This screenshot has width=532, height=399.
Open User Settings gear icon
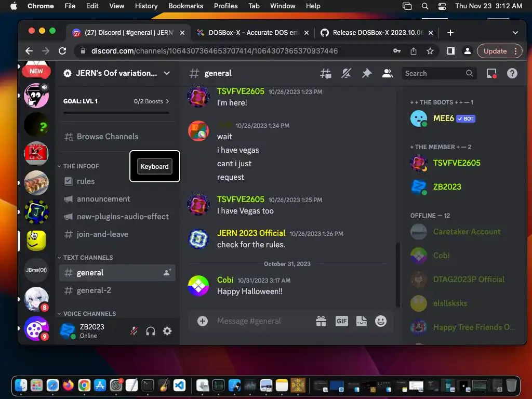[167, 331]
